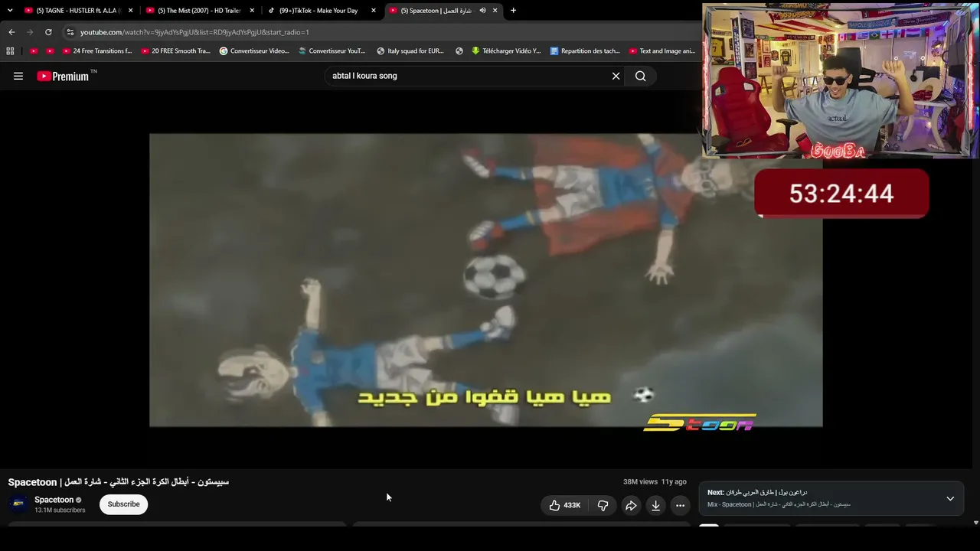Clear the search query with the X

[x=616, y=76]
